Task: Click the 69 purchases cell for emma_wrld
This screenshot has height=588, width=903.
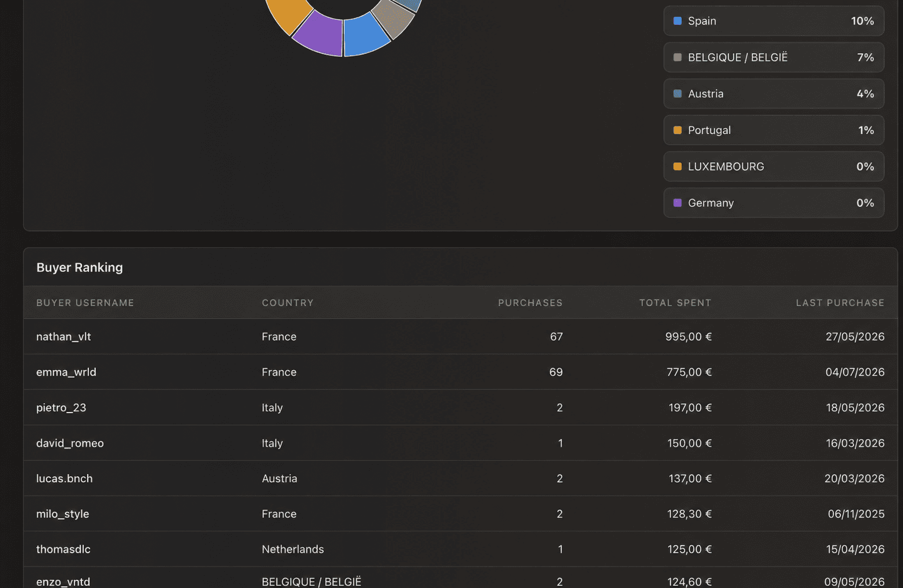Action: (x=556, y=372)
